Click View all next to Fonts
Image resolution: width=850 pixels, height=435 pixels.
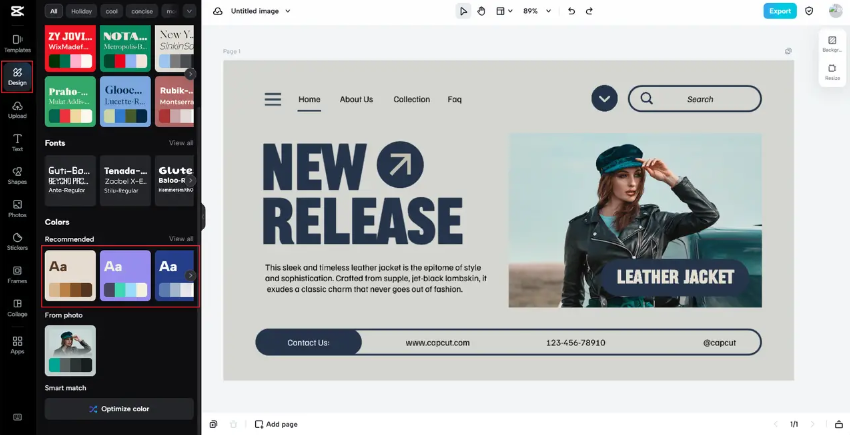[x=181, y=143]
